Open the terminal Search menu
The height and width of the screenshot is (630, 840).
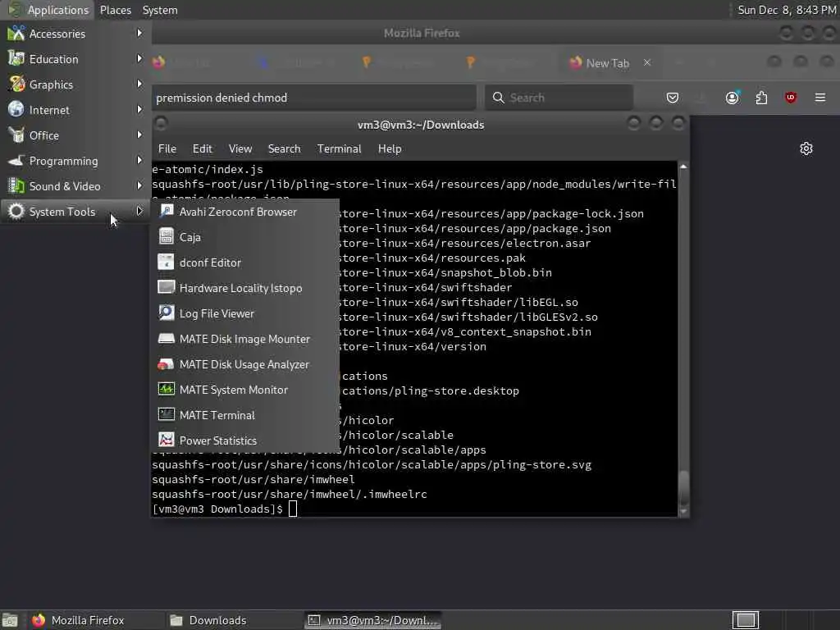pos(284,149)
